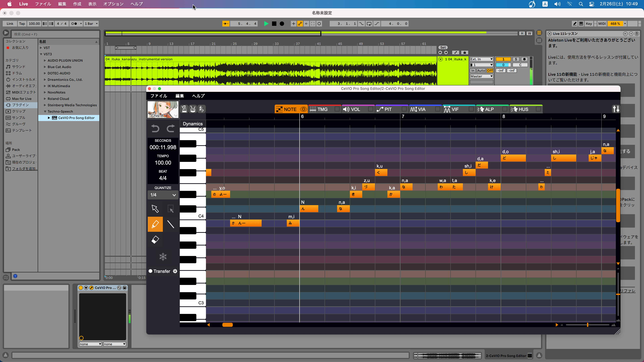Click the snowflake freeze icon
644x362 pixels.
coord(163,257)
